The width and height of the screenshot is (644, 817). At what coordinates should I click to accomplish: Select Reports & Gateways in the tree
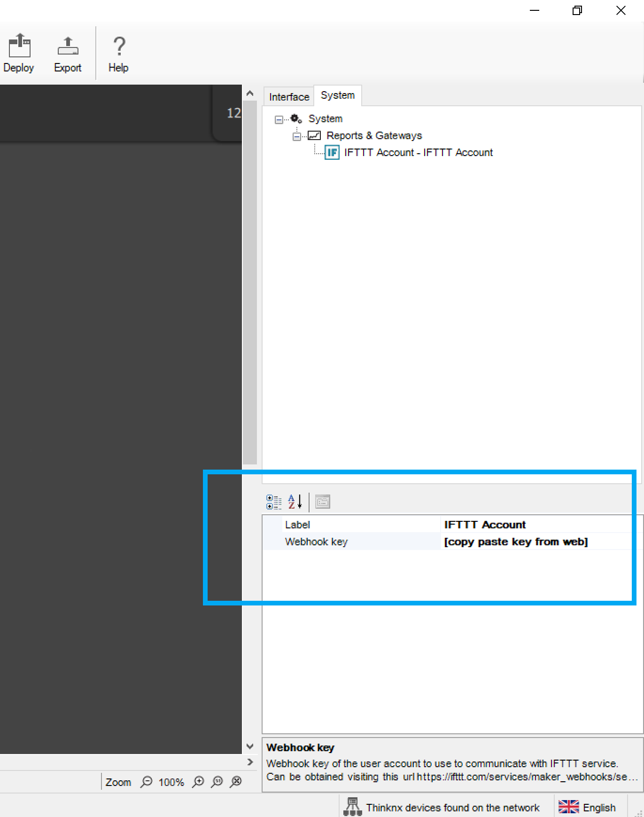click(x=374, y=135)
